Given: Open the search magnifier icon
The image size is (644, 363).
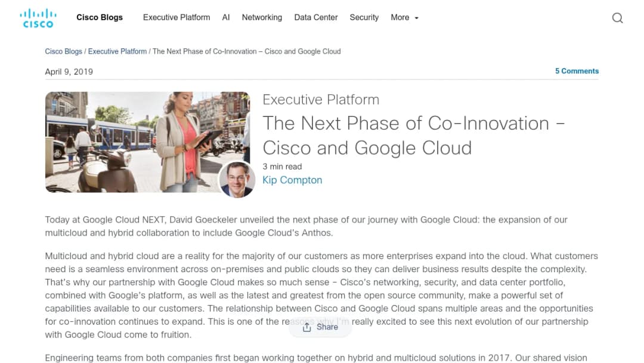Looking at the screenshot, I should click(617, 18).
